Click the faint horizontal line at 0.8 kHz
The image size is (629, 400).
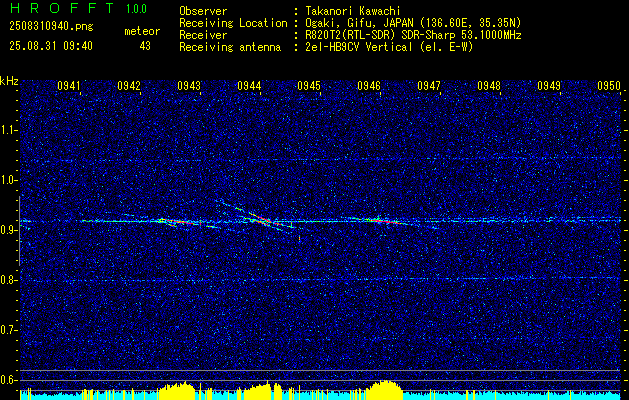(320, 279)
